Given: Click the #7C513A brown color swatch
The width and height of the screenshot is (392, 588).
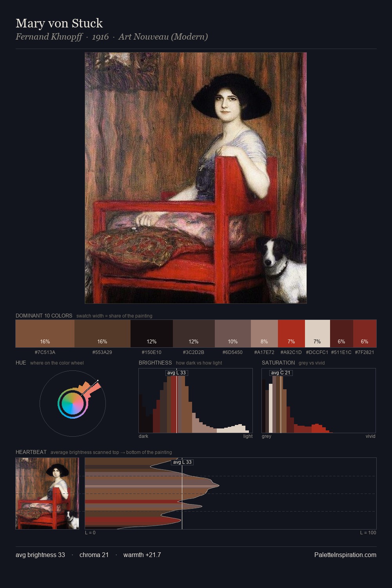Looking at the screenshot, I should tap(45, 334).
